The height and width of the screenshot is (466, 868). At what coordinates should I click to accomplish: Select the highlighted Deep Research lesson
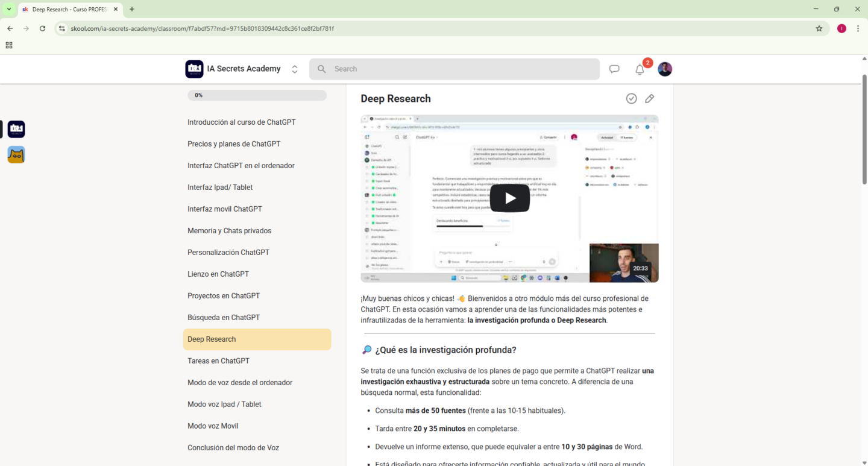point(257,339)
